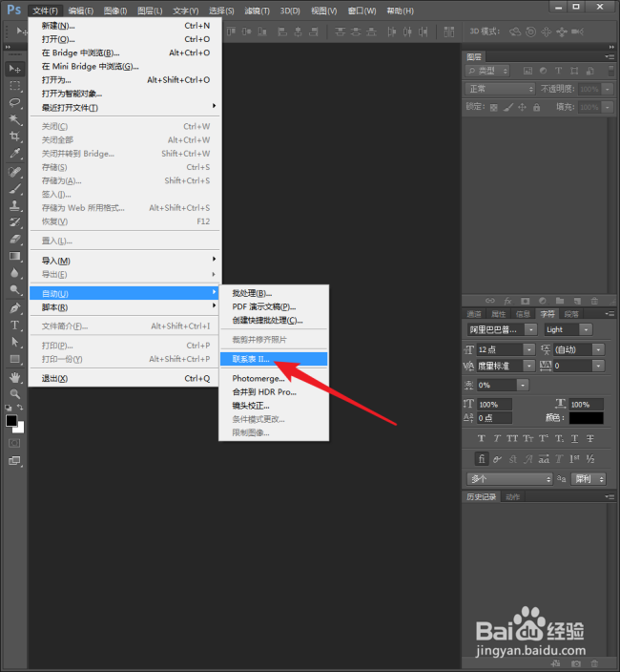The width and height of the screenshot is (620, 672).
Task: Click the delete layer trash icon
Action: [594, 301]
